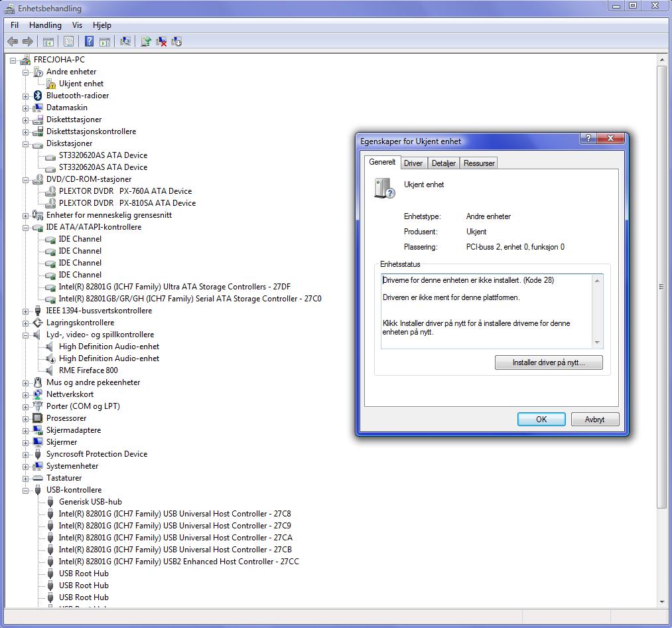Select Systemenheter in the tree

[72, 466]
